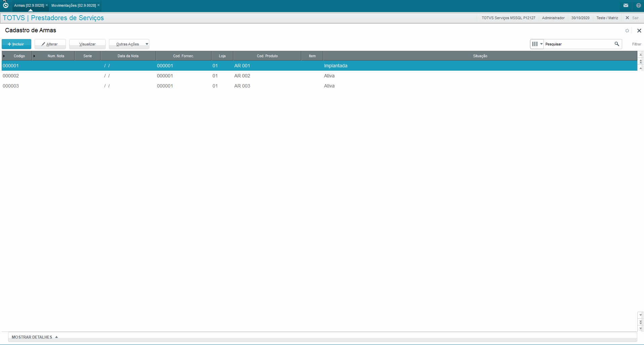This screenshot has width=644, height=345.
Task: Open the column selector icon next to Pesquisar
Action: (x=537, y=44)
